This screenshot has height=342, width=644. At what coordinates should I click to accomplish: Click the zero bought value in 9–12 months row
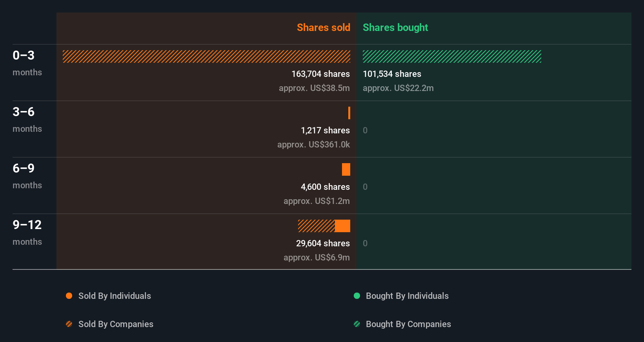[365, 243]
